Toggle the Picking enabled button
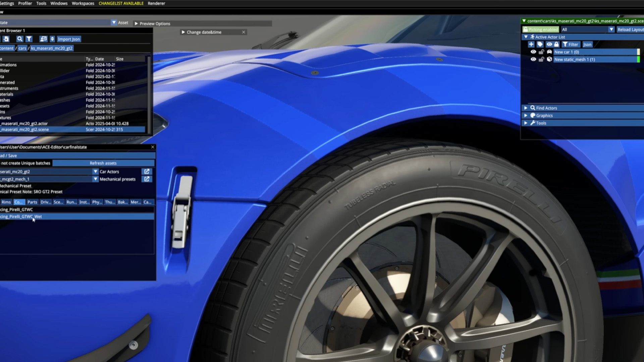 point(541,29)
